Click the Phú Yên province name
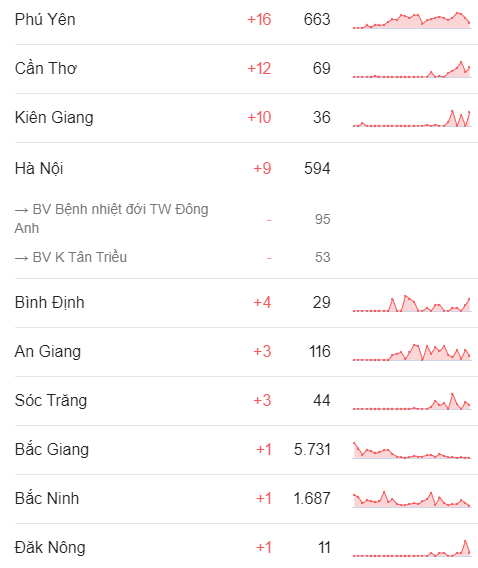 pos(45,19)
